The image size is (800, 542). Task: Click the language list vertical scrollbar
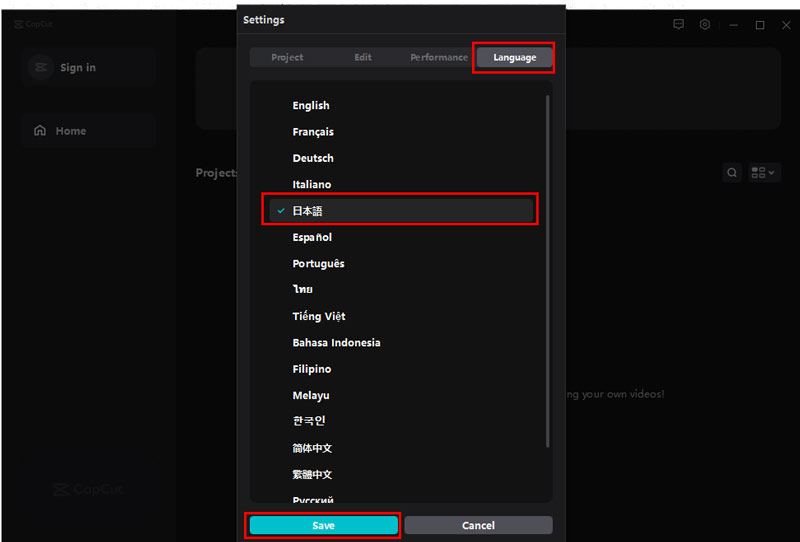pyautogui.click(x=547, y=272)
